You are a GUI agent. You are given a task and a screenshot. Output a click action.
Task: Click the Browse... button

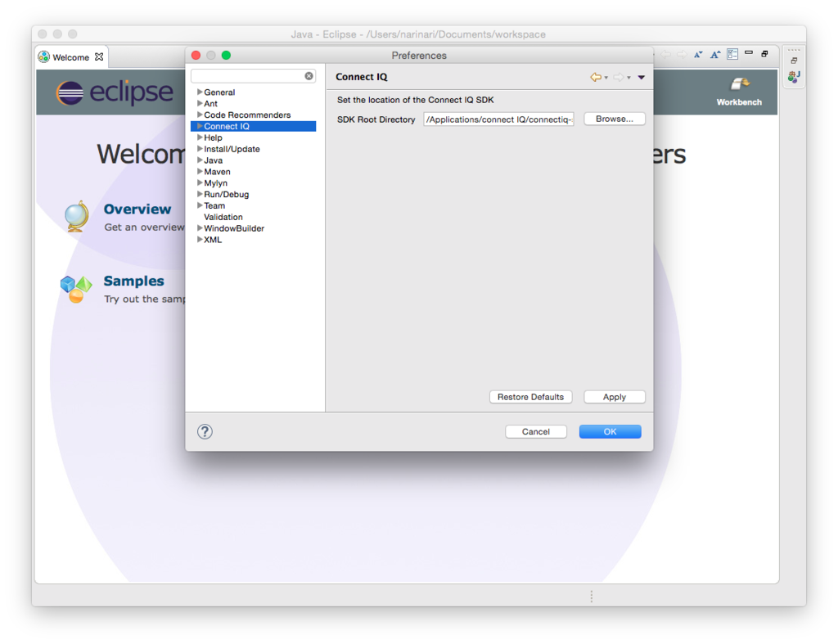tap(615, 119)
